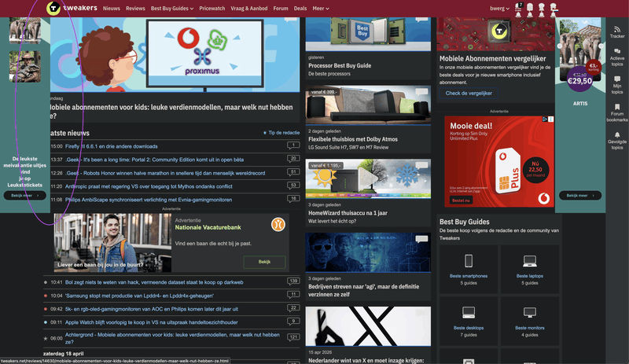Expand the Best Buy Guides menu

[x=172, y=9]
